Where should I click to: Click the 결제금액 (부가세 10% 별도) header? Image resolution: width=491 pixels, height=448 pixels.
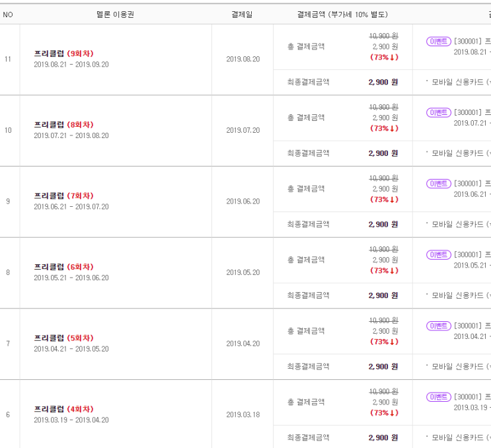point(342,15)
